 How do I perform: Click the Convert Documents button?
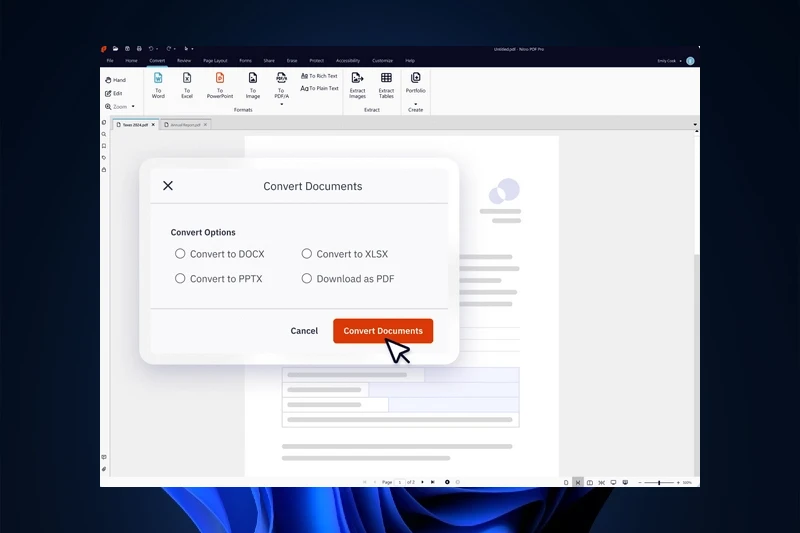tap(383, 331)
